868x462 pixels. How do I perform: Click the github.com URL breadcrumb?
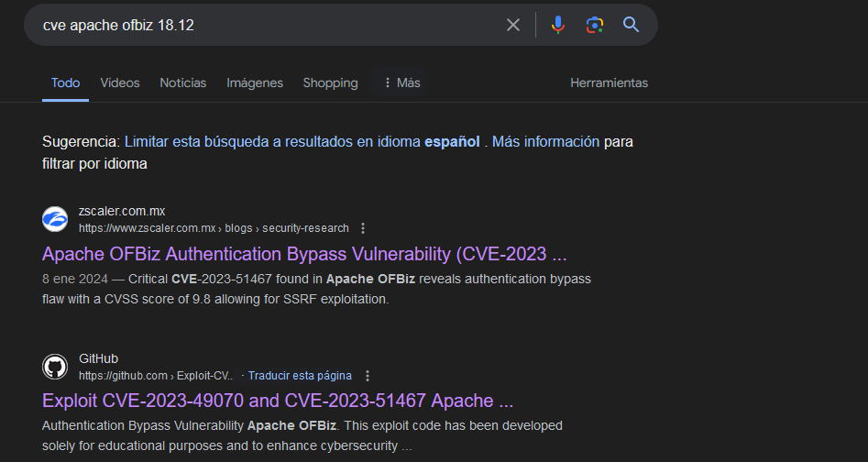click(x=156, y=376)
